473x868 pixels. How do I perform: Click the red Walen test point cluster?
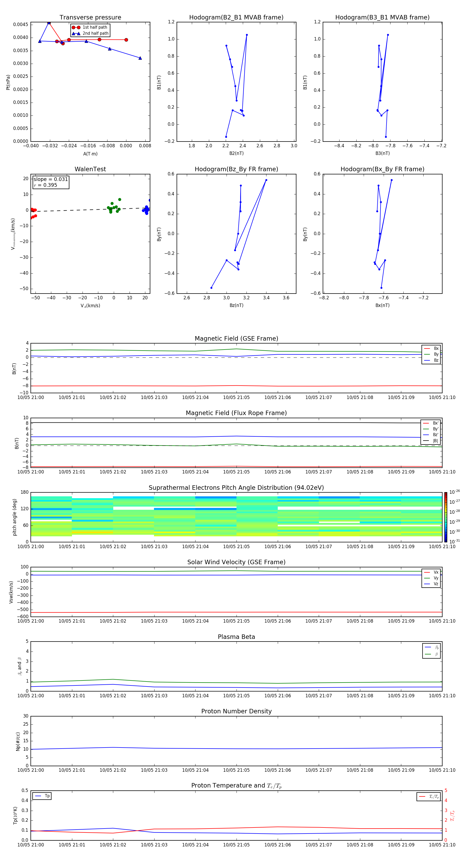(33, 213)
